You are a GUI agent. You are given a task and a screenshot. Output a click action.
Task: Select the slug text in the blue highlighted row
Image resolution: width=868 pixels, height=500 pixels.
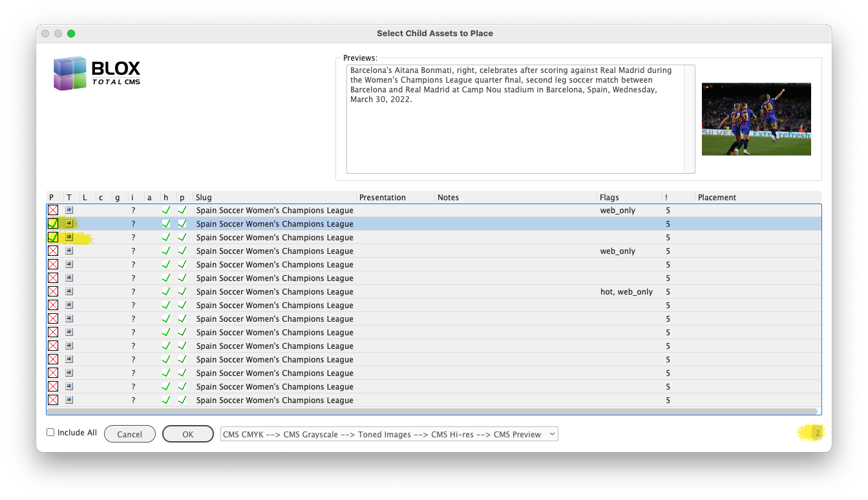point(275,224)
